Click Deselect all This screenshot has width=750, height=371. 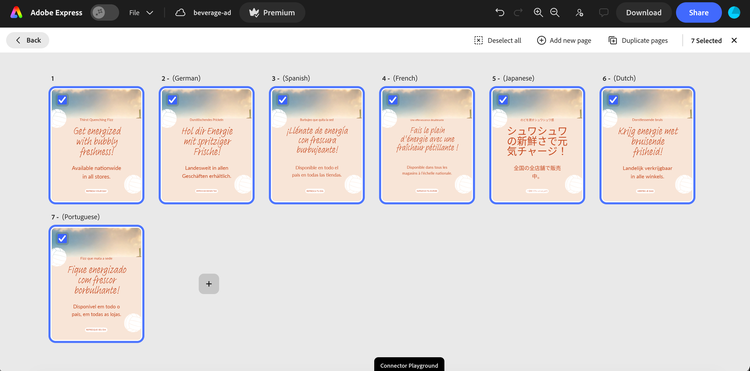pyautogui.click(x=497, y=41)
